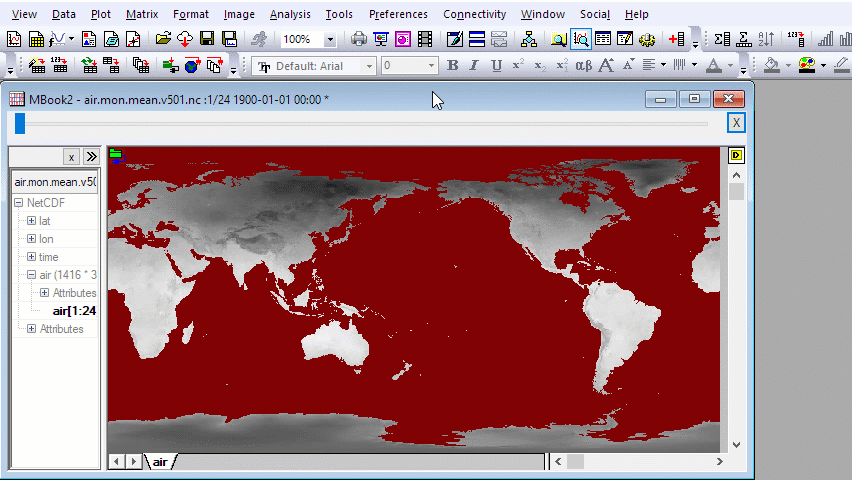Open the Default: Arial font dropdown
This screenshot has width=852, height=480.
[369, 66]
